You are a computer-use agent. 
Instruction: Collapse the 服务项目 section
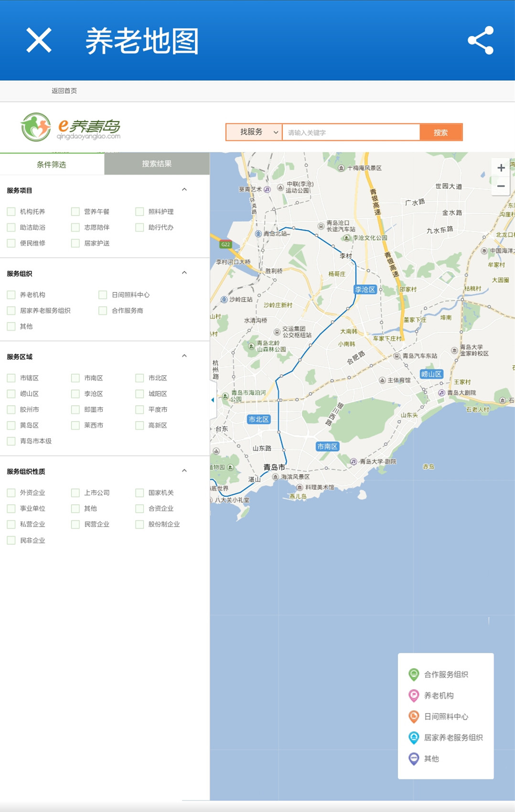pyautogui.click(x=184, y=190)
